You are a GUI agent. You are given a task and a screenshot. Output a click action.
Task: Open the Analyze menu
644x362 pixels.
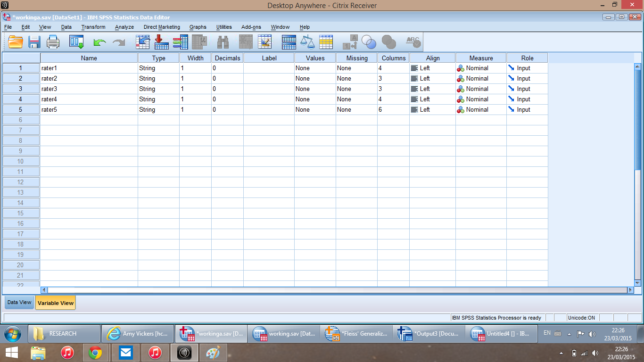[x=124, y=27]
